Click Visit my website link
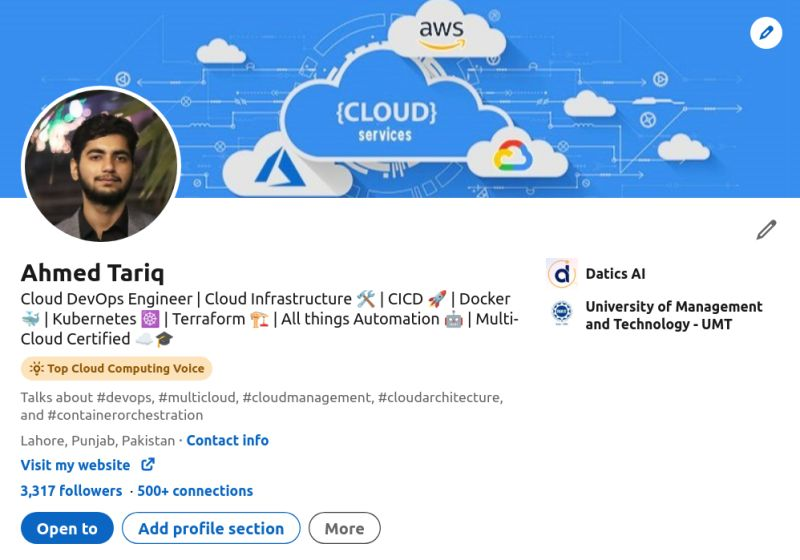 (x=76, y=465)
